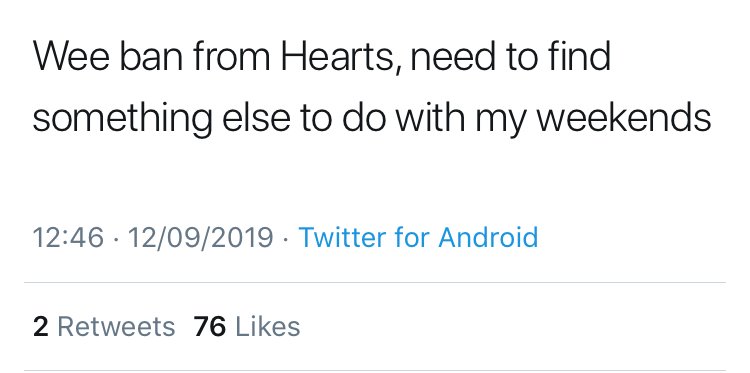Click the bold retweet count number 2
The width and height of the screenshot is (750, 373).
click(x=40, y=327)
